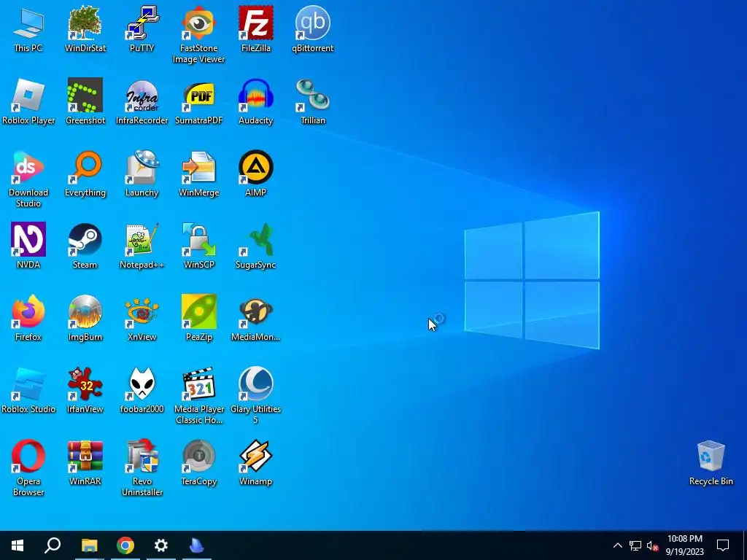Click the Greenshot desktop shortcut

[85, 101]
